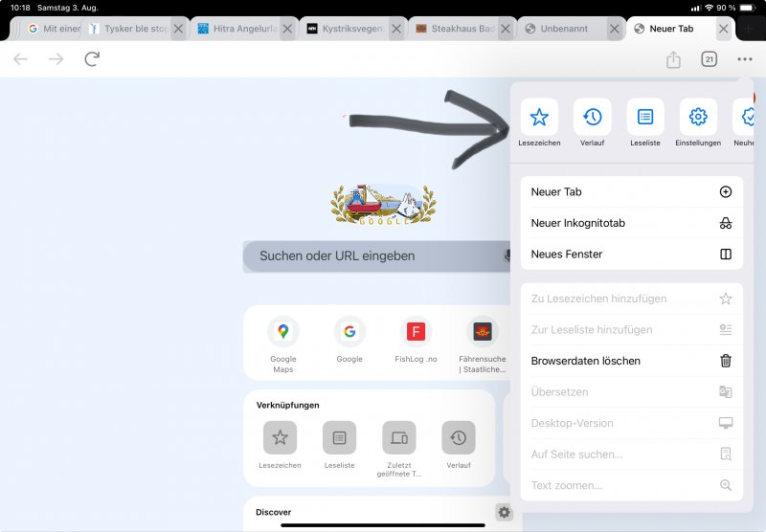Tap the three-dot menu button
Screen dimensions: 766x532
pos(745,59)
